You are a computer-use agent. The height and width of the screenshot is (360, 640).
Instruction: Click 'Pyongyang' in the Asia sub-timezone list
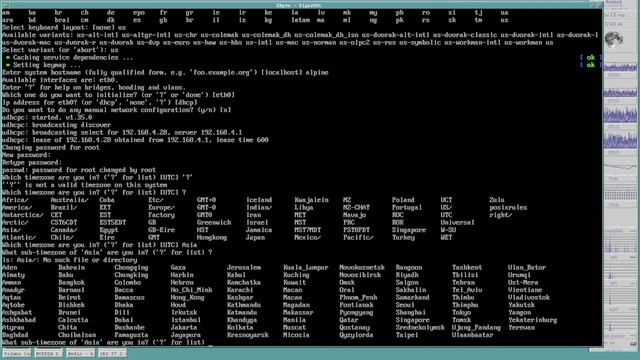coord(356,312)
